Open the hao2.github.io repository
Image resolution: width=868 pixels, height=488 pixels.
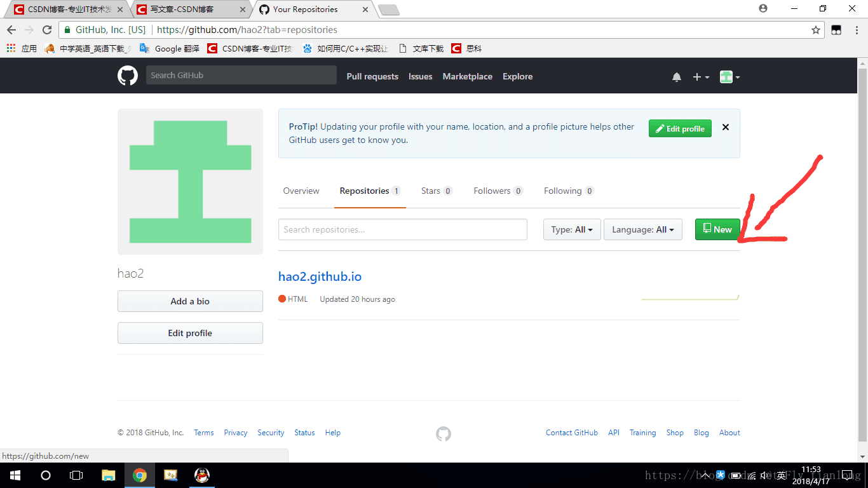320,276
